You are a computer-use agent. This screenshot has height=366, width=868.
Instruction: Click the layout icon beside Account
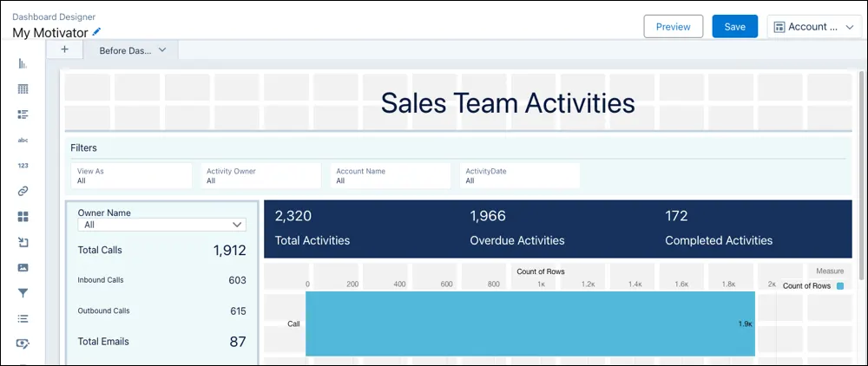pyautogui.click(x=779, y=27)
